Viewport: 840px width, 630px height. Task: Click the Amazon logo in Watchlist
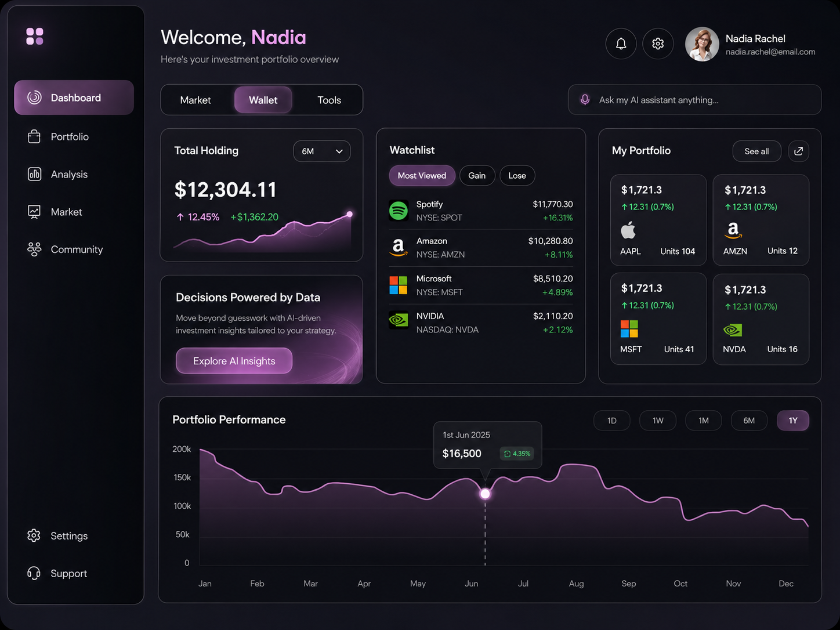(399, 248)
